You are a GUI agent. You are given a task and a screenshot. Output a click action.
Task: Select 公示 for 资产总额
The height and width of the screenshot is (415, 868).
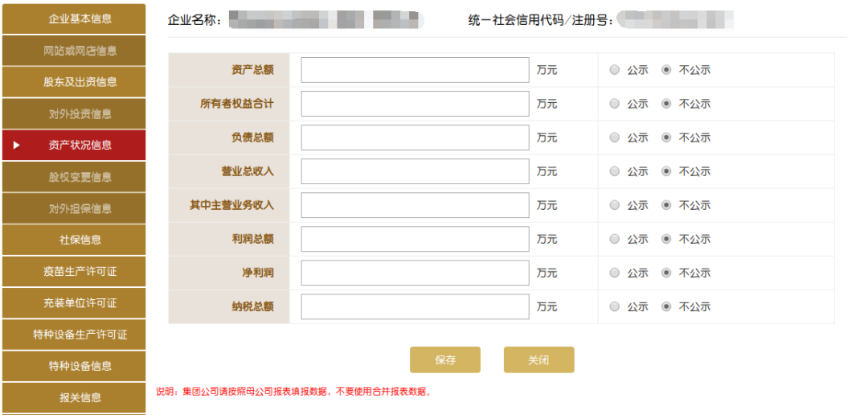click(615, 70)
